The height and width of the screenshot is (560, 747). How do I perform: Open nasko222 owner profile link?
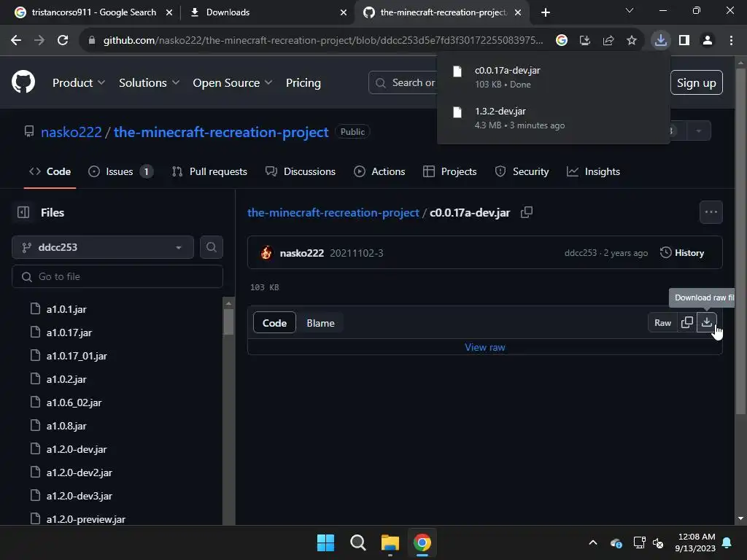click(x=71, y=132)
